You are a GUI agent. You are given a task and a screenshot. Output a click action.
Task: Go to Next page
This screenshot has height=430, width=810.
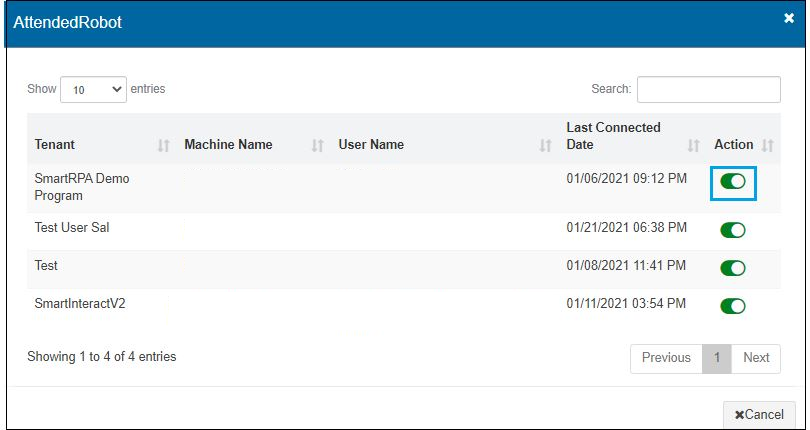point(756,358)
